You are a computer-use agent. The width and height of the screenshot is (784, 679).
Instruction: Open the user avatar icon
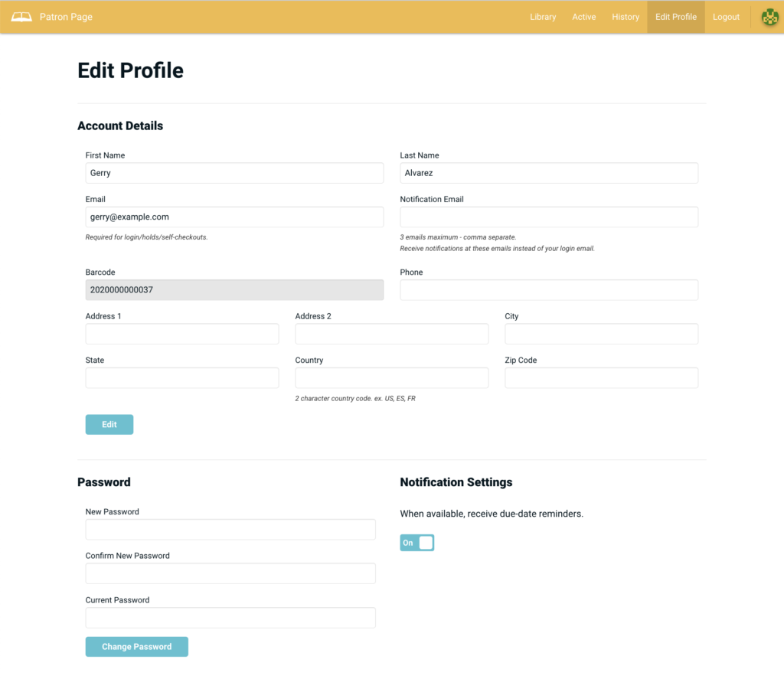tap(769, 17)
